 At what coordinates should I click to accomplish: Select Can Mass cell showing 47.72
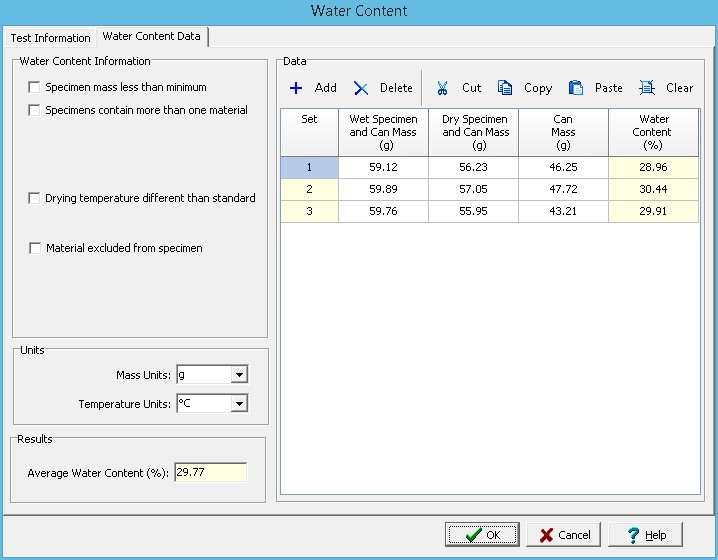tap(563, 189)
